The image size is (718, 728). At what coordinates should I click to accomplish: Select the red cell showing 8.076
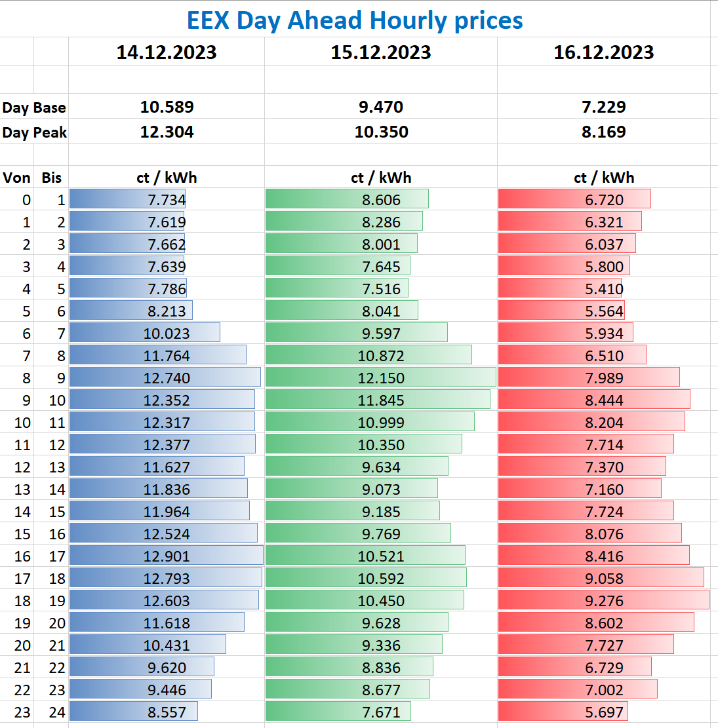pos(604,533)
